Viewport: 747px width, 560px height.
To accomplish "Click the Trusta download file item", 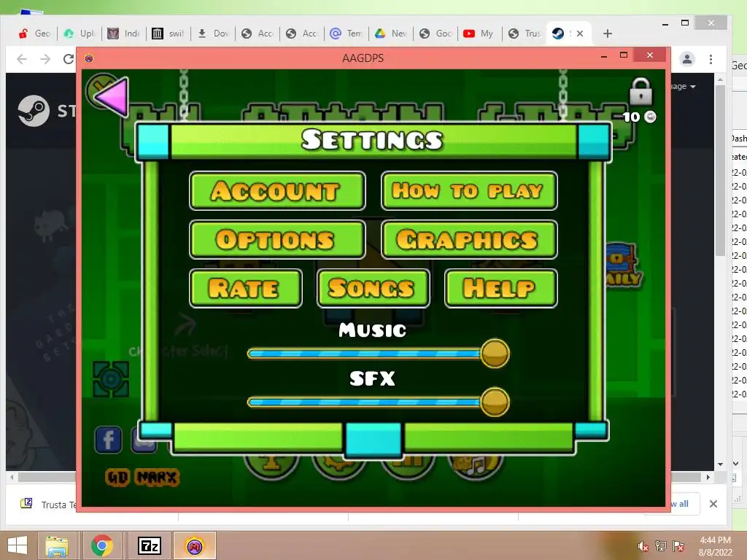I will (47, 505).
